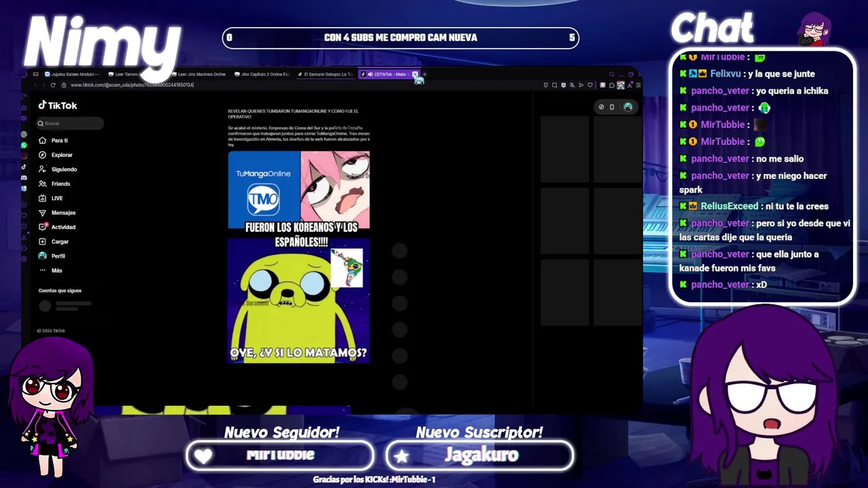Click the Jake 'Oye, ¿y si lo matamos?' image
This screenshot has width=868, height=488.
click(x=299, y=300)
